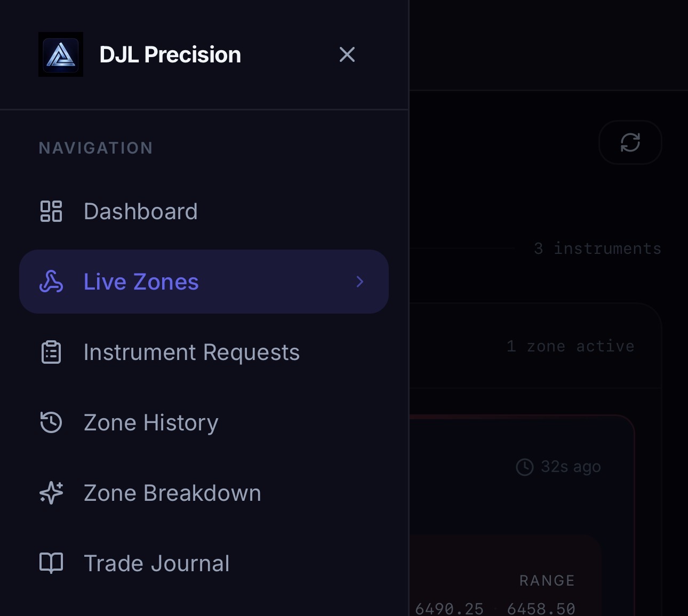Click the clock icon next to 32s ago
Viewport: 688px width, 616px height.
(525, 466)
